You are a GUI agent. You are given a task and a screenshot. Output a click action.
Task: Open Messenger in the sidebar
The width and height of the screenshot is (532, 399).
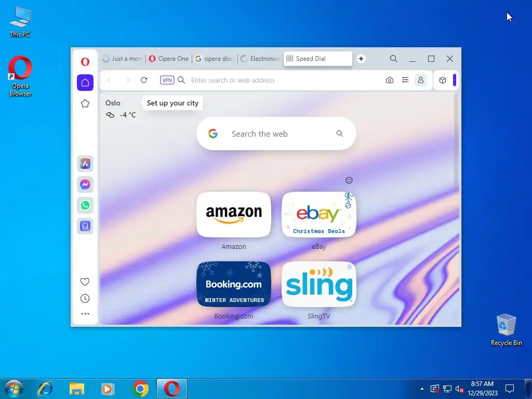85,184
